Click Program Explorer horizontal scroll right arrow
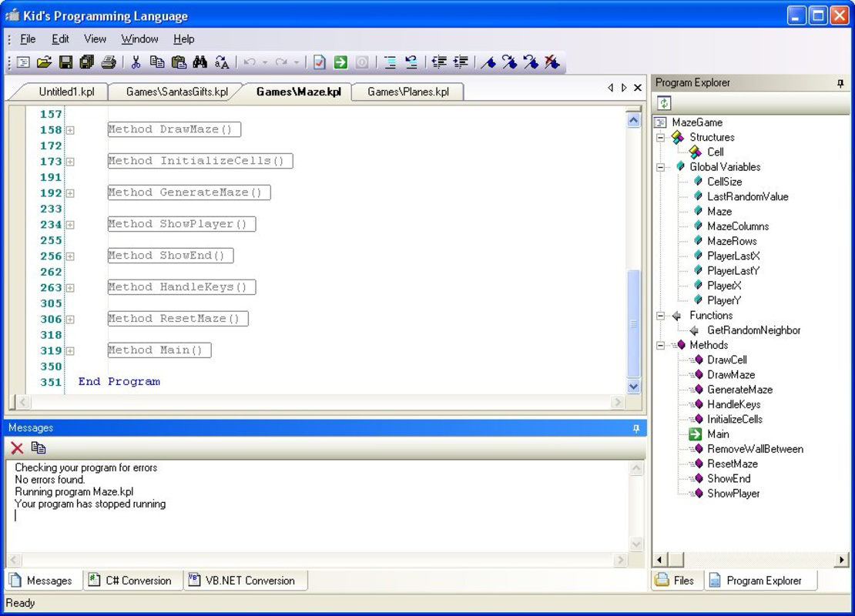Image resolution: width=855 pixels, height=616 pixels. [842, 559]
